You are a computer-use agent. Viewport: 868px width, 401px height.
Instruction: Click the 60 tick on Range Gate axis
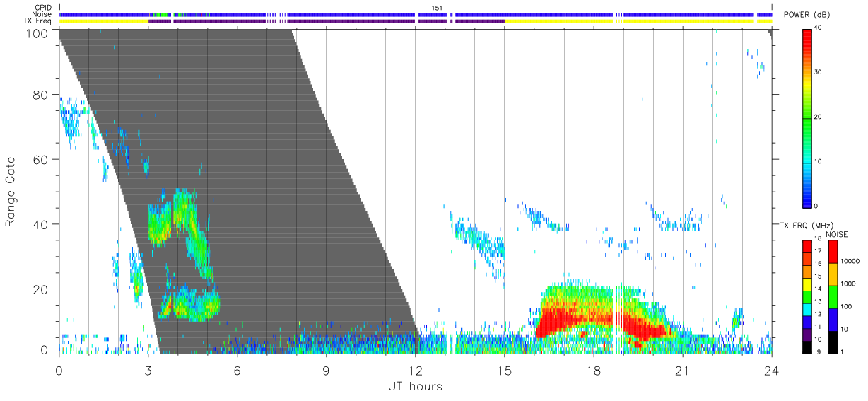pyautogui.click(x=42, y=159)
